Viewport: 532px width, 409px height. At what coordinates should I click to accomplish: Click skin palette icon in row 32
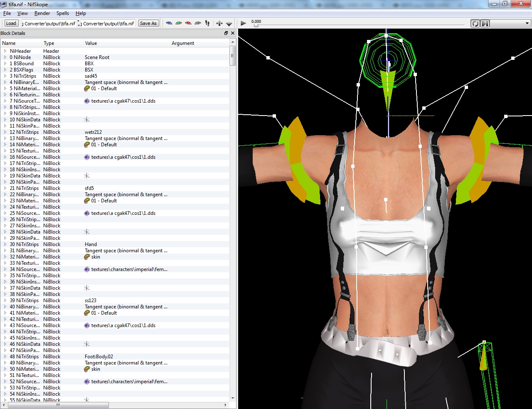(x=87, y=257)
